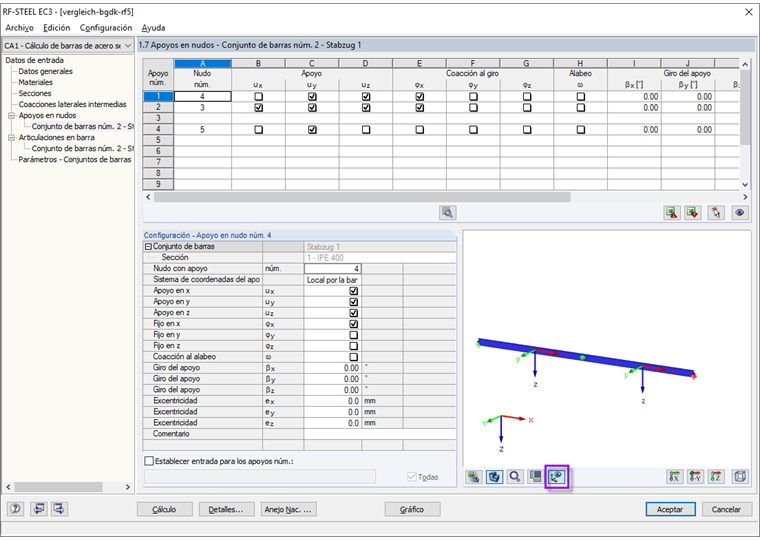Show view in Z direction
This screenshot has width=760, height=541.
point(716,477)
